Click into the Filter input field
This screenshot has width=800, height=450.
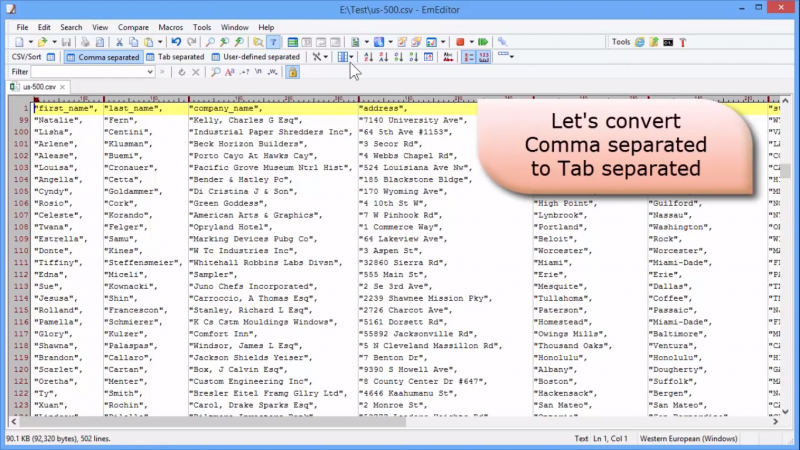click(x=89, y=72)
